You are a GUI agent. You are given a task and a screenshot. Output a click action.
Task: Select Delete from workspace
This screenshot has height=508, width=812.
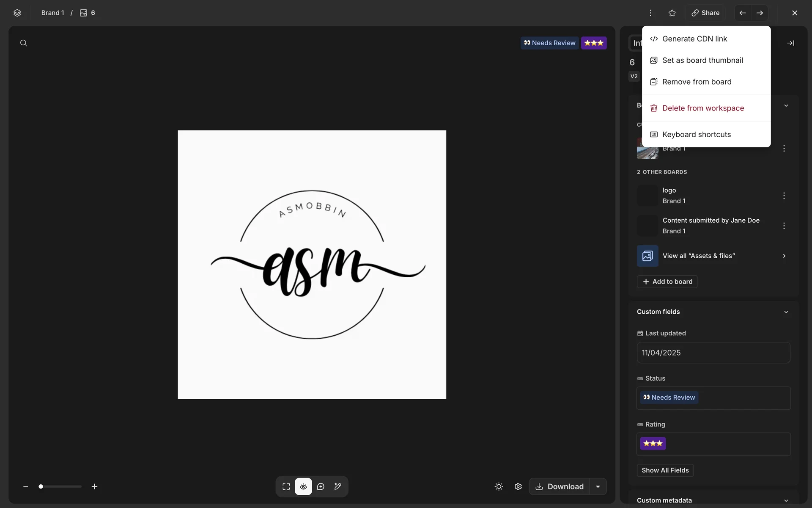coord(703,108)
